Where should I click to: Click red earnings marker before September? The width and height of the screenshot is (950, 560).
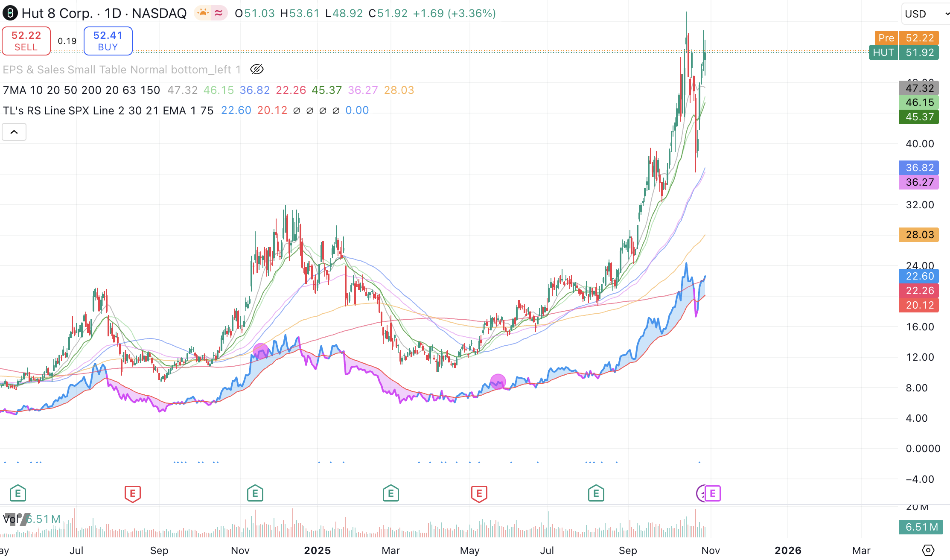click(132, 494)
